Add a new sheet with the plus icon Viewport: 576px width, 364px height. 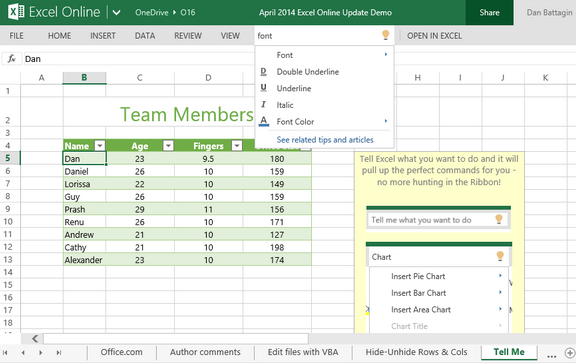click(570, 353)
